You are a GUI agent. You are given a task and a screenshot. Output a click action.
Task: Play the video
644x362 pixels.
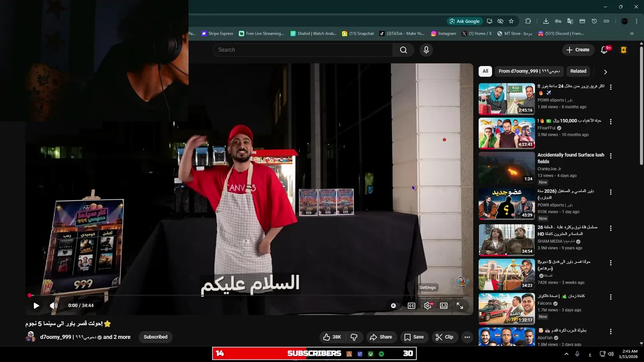coord(36,305)
